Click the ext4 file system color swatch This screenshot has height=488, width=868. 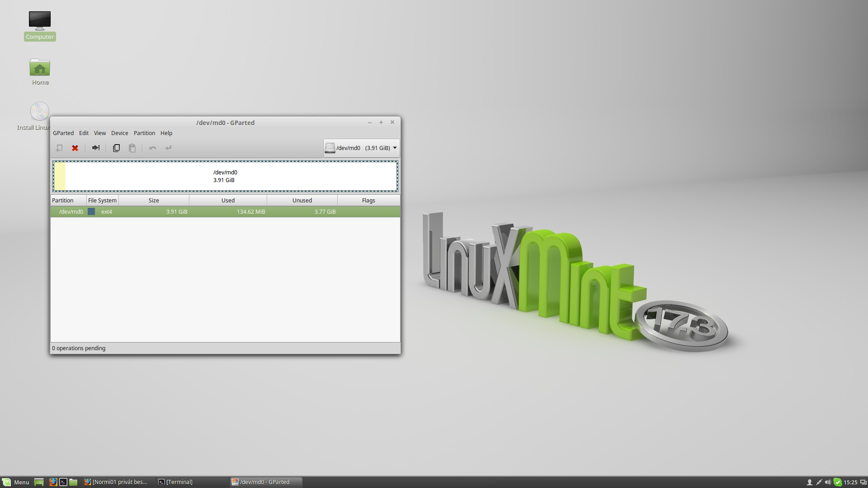coord(91,212)
